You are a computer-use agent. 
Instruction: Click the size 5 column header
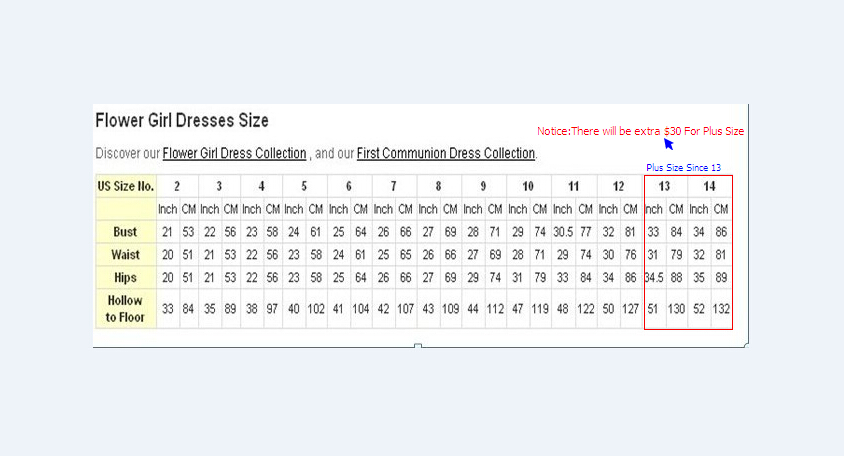coord(304,186)
